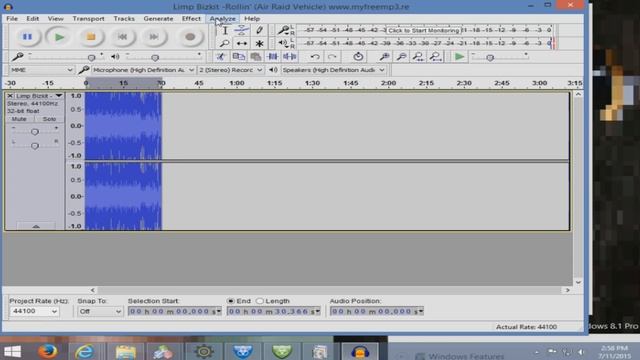Image resolution: width=640 pixels, height=360 pixels.
Task: Collapse track using bottom arrow button
Action: (36, 226)
